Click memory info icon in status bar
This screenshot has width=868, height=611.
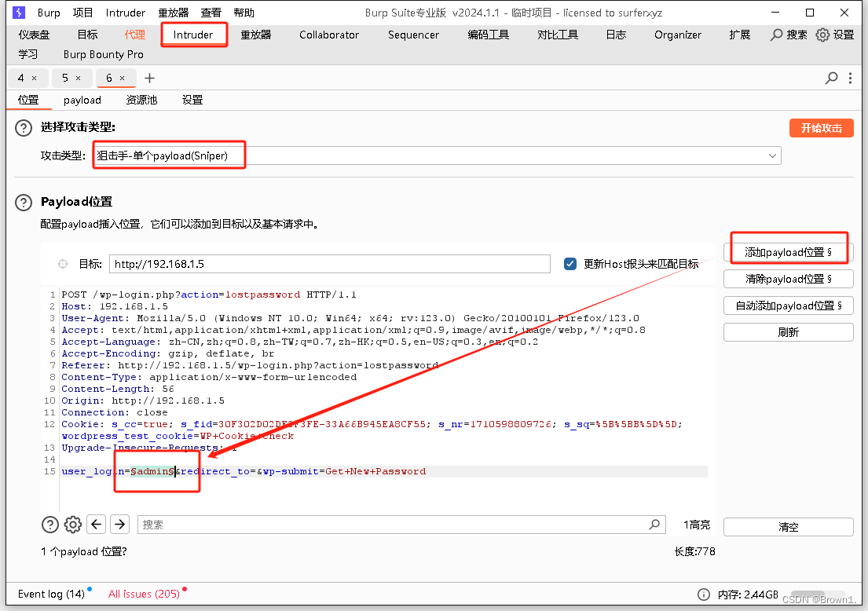pyautogui.click(x=704, y=595)
